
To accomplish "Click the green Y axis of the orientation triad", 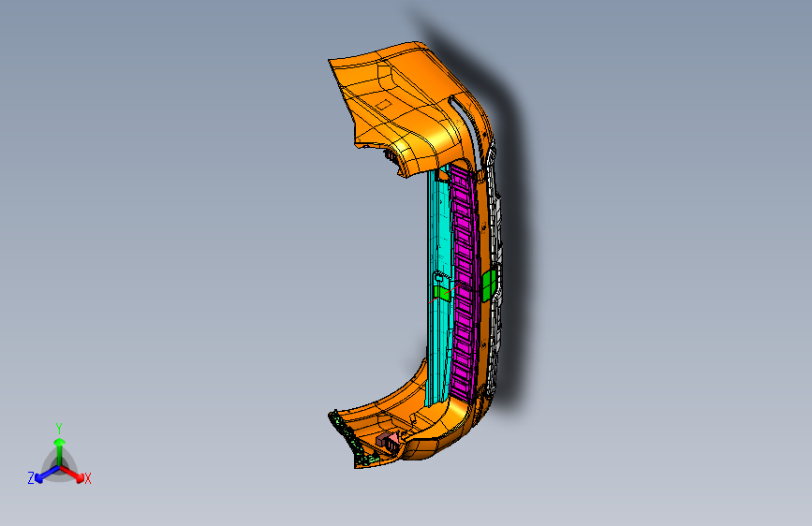I will click(x=60, y=451).
